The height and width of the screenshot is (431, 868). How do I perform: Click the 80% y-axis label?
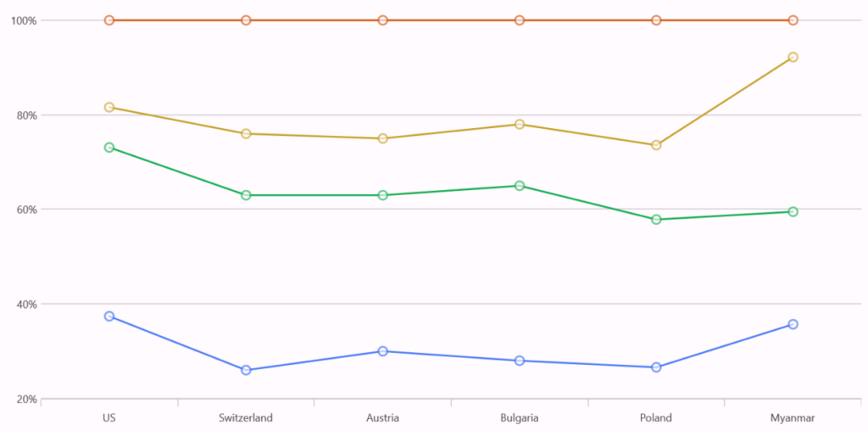pyautogui.click(x=24, y=115)
